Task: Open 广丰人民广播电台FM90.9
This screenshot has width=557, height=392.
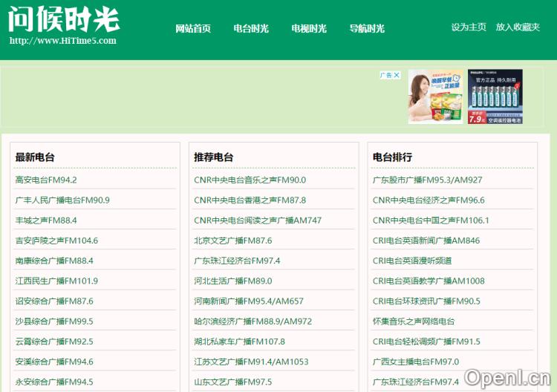Action: click(62, 200)
